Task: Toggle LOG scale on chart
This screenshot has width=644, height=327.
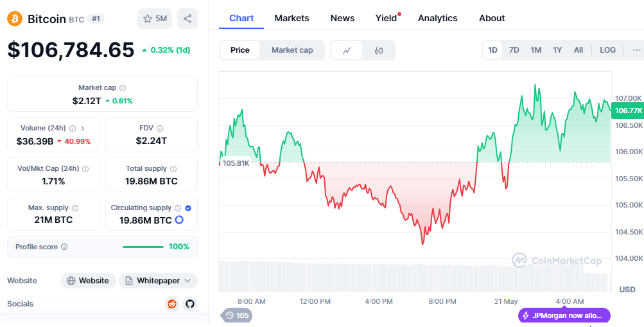Action: point(607,50)
